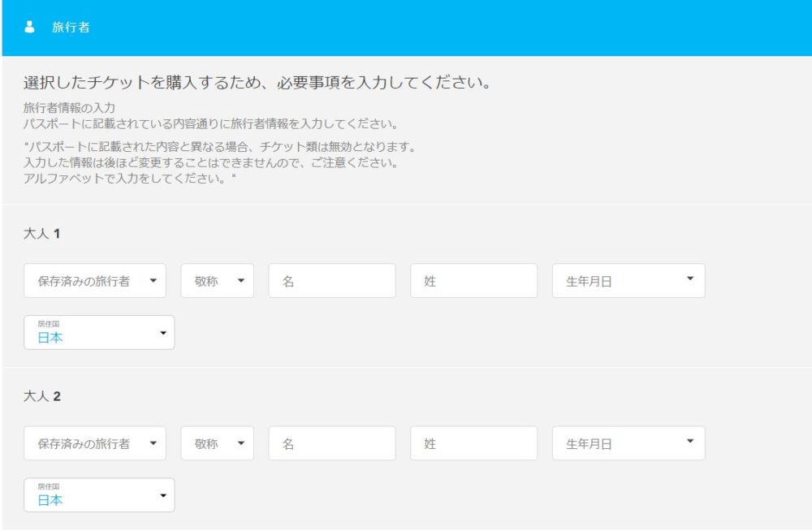812x531 pixels.
Task: Open the 敬称 dropdown for 大人 1
Action: point(217,281)
